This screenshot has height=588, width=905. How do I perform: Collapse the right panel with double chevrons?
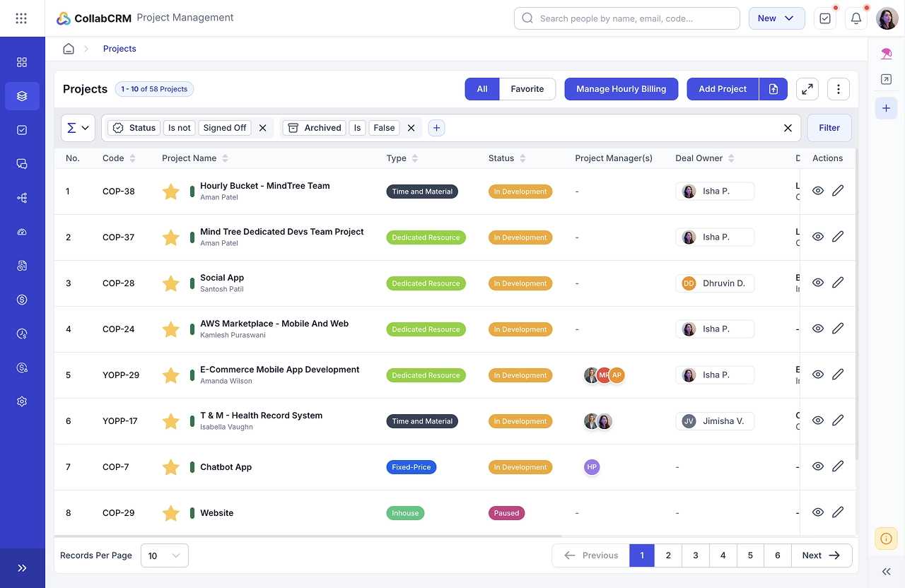886,572
